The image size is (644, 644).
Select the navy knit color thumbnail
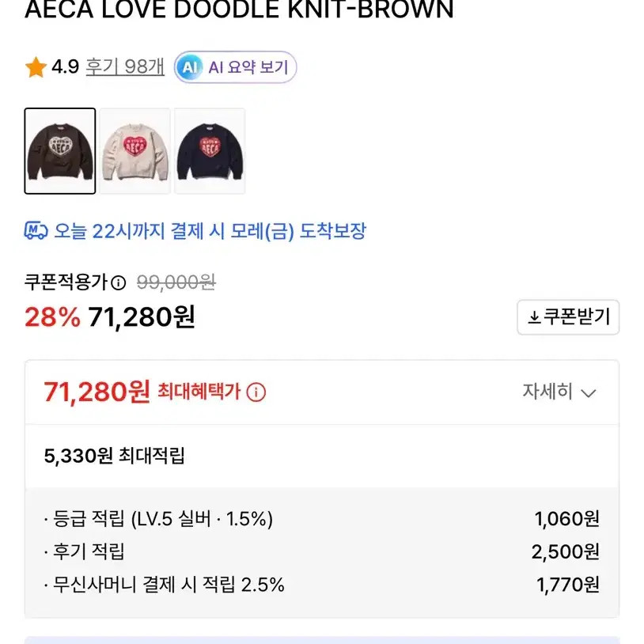210,151
